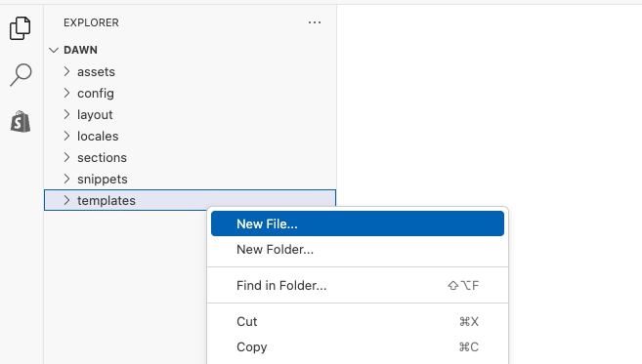Expand the templates folder chevron

[67, 200]
